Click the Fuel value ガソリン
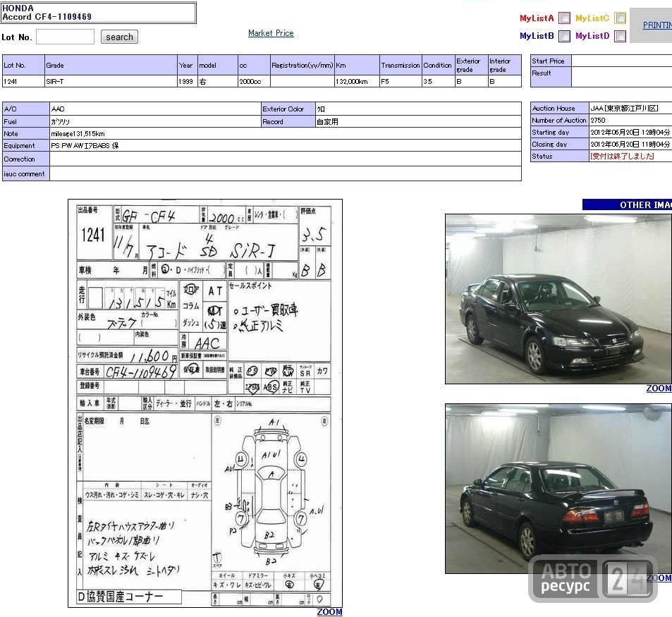The width and height of the screenshot is (672, 617). point(61,122)
